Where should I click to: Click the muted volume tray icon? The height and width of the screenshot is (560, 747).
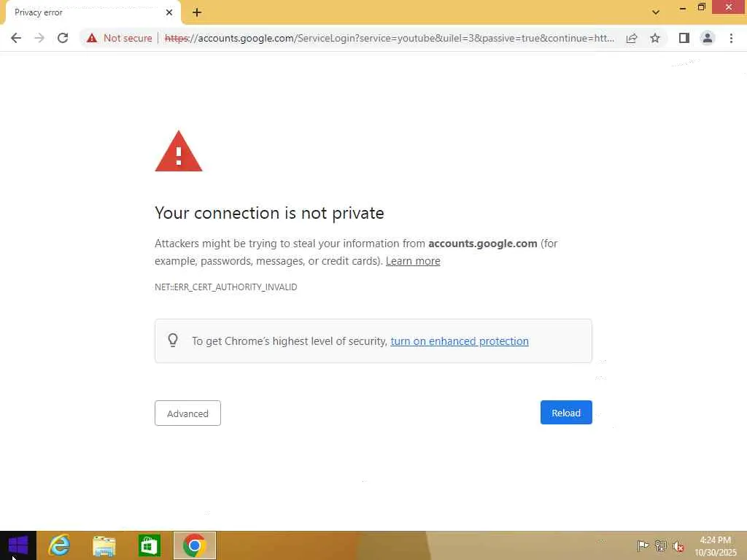[x=678, y=546]
